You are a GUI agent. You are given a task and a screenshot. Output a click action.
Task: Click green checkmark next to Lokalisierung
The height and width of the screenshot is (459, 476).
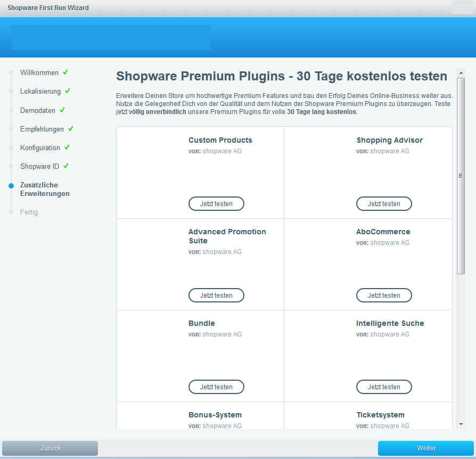point(68,91)
